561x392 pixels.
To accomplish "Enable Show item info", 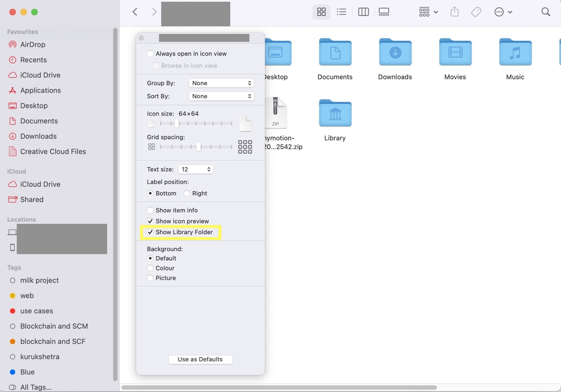I will click(150, 210).
